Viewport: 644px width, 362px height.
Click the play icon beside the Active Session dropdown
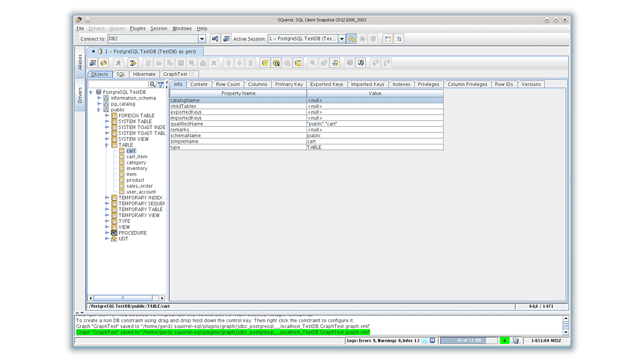coord(362,38)
